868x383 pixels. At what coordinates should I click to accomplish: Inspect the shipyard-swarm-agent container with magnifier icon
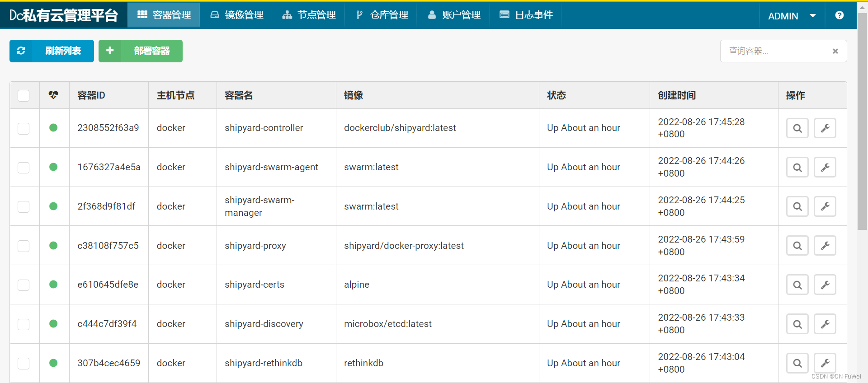(x=797, y=168)
